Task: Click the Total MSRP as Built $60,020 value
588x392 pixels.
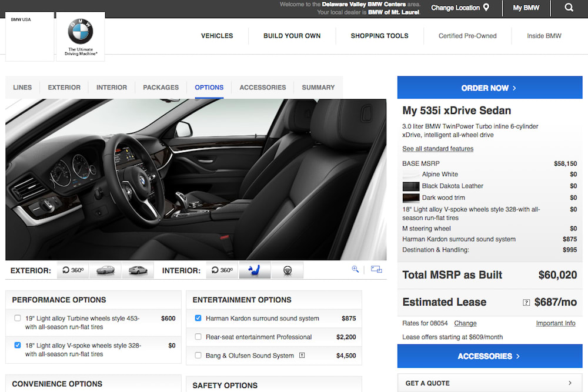Action: click(557, 275)
